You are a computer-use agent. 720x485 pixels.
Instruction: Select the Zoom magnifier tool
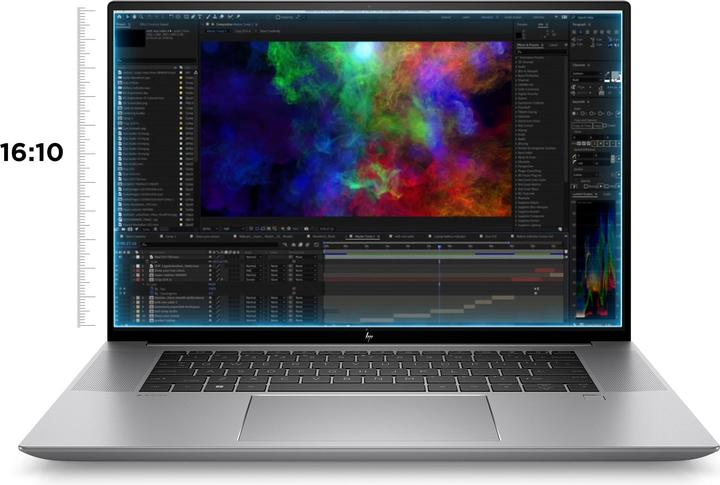pos(141,17)
